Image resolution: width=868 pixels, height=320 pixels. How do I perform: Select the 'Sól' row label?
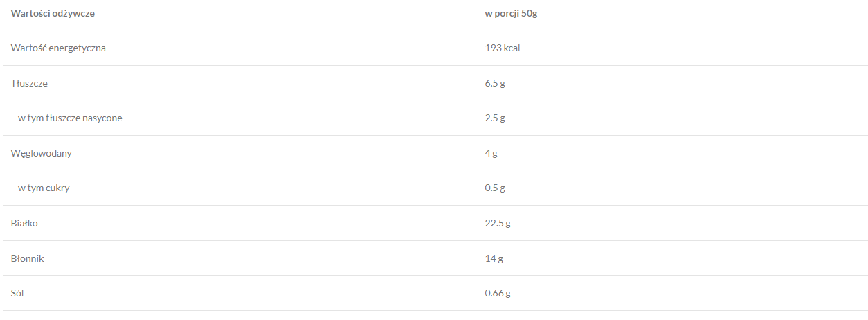pos(18,293)
